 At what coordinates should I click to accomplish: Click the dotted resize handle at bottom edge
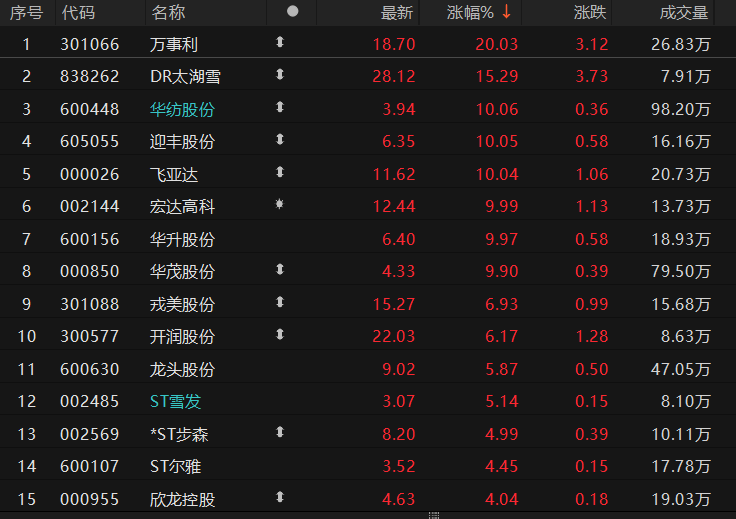433,514
